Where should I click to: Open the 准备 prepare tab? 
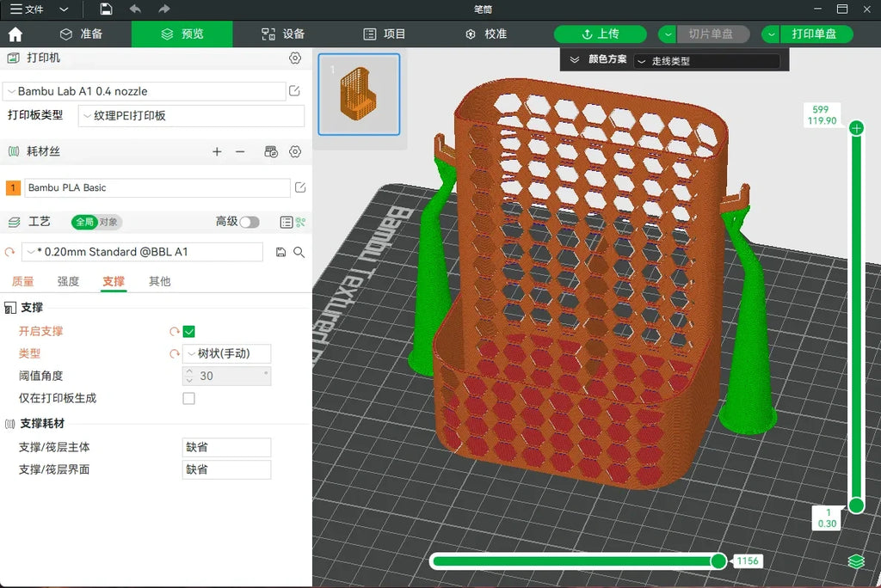click(x=82, y=34)
